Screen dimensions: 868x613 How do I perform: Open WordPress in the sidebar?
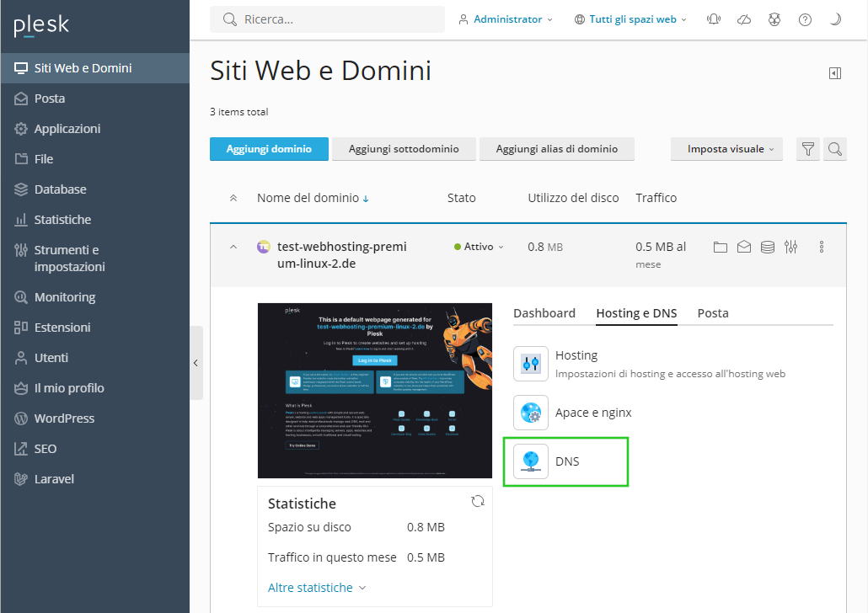click(x=94, y=418)
